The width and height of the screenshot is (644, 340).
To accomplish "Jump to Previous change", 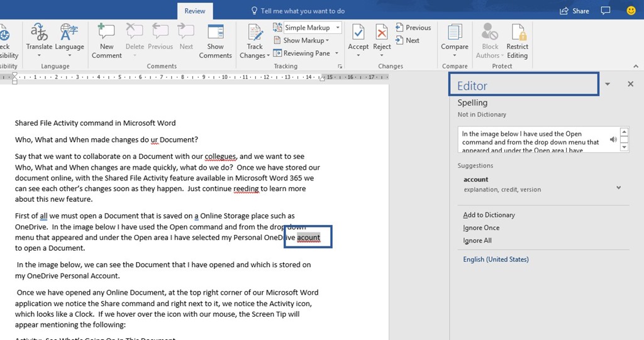I will 413,28.
